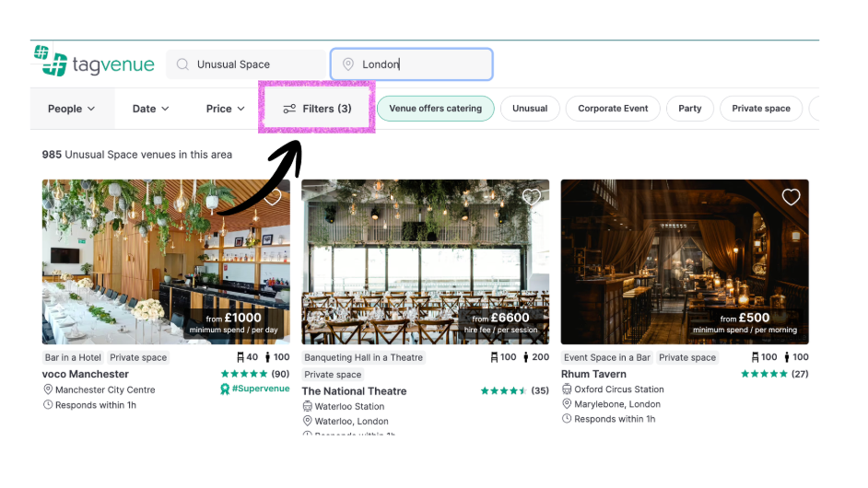Click the search magnifier icon
Image resolution: width=868 pixels, height=488 pixels.
pyautogui.click(x=182, y=64)
